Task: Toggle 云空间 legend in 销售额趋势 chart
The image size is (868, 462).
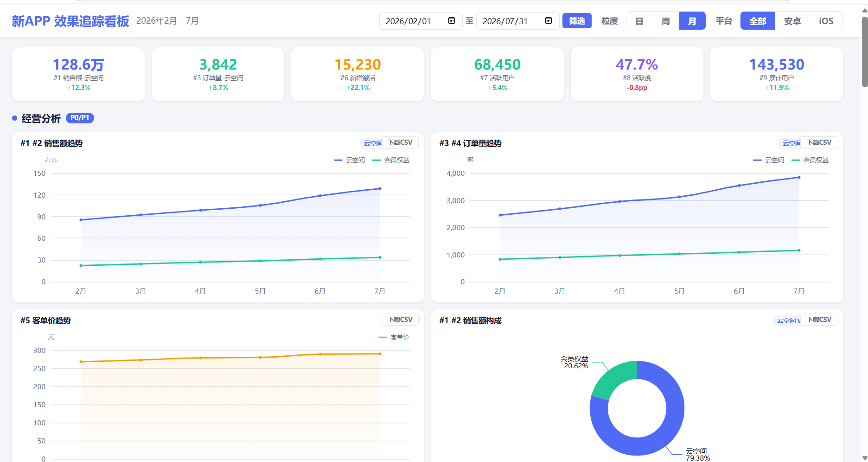Action: pos(350,160)
